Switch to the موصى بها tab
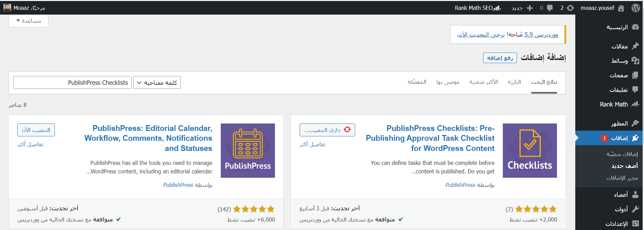The height and width of the screenshot is (230, 644). [448, 82]
